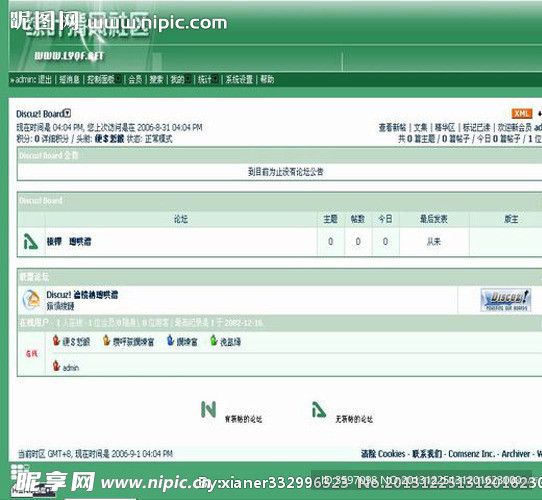Click the 版主 column header
The width and height of the screenshot is (542, 500).
tap(511, 219)
